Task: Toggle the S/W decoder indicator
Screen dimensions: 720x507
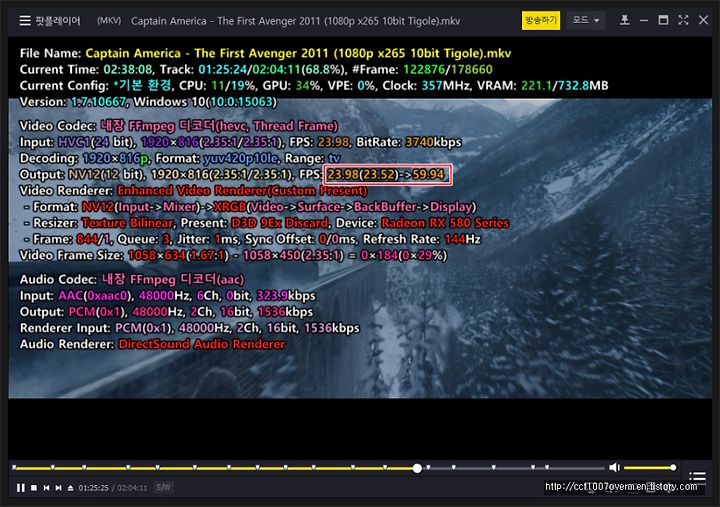Action: pos(163,487)
